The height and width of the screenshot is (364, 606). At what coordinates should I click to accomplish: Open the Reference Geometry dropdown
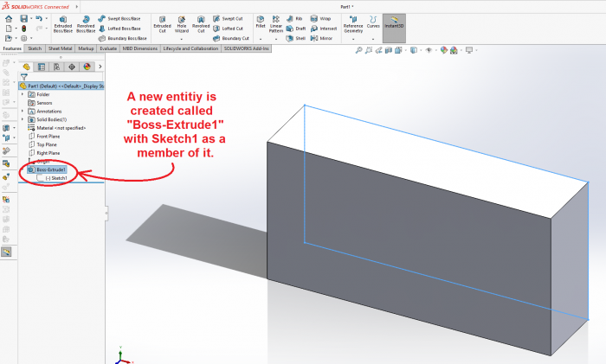(x=352, y=25)
